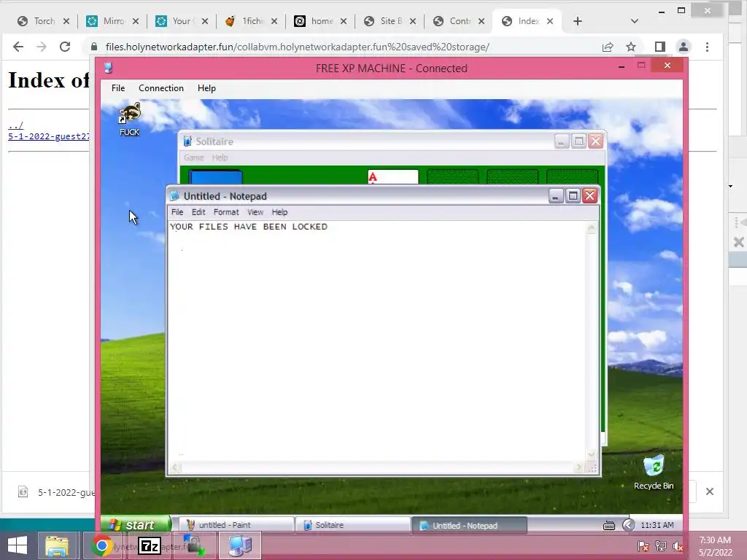The image size is (747, 560).
Task: Click the muted volume tray icon
Action: pyautogui.click(x=678, y=546)
